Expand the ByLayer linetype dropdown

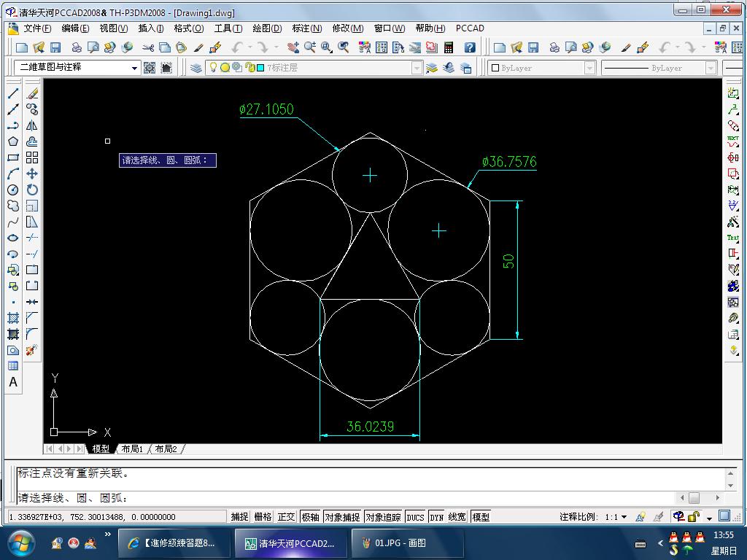(x=711, y=68)
